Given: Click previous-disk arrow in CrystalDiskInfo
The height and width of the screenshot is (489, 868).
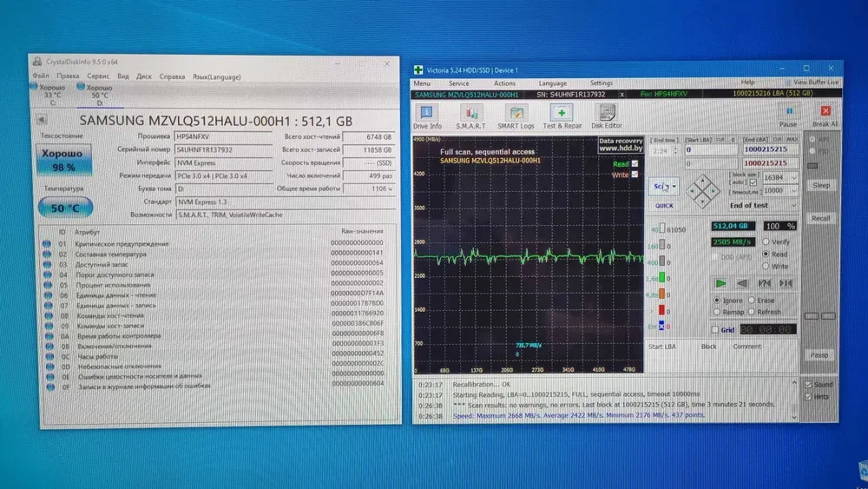Looking at the screenshot, I should click(42, 119).
